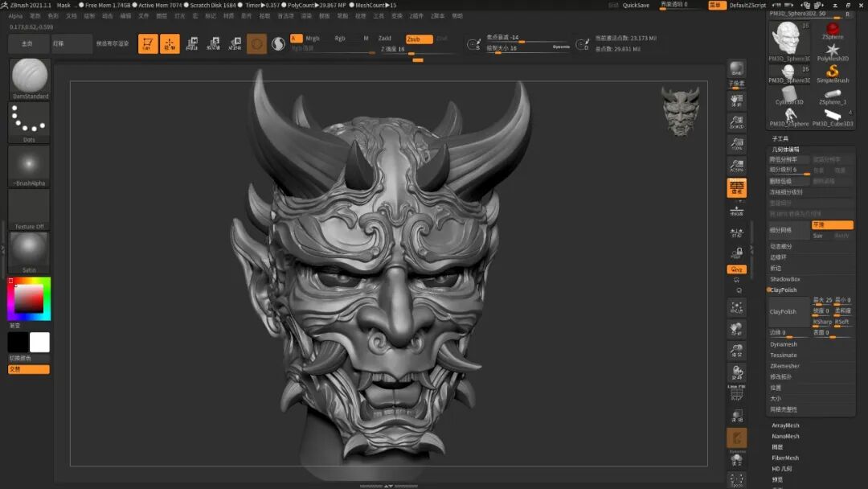Click the large ClayPolish button

789,312
